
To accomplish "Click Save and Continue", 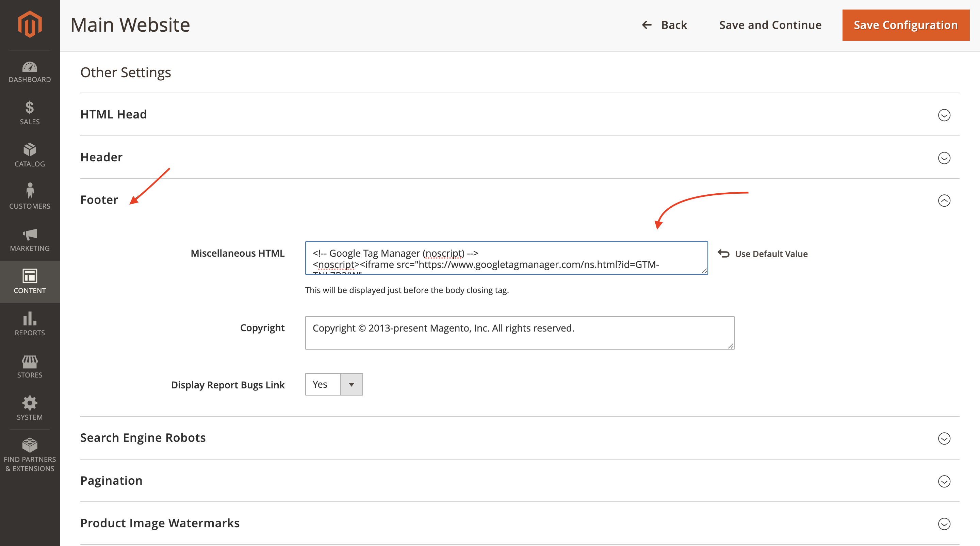I will (770, 25).
